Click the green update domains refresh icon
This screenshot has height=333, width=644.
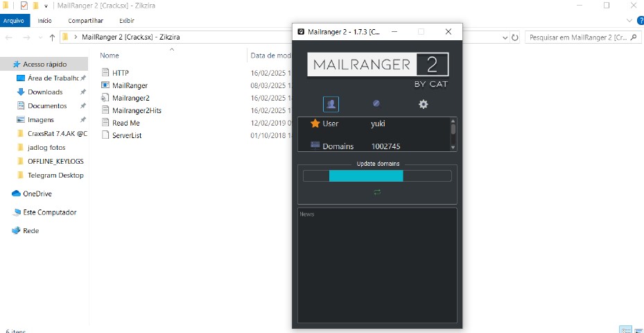377,192
